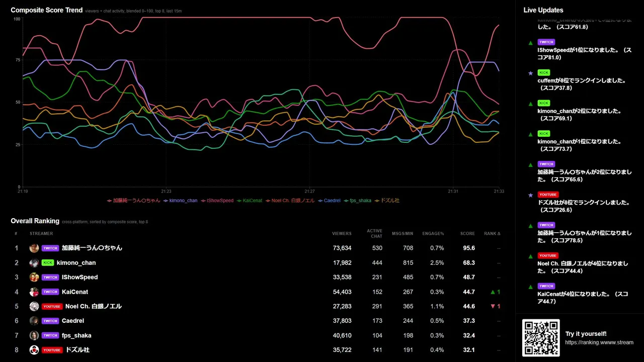Click the live update about cuffem ranking in at 8位
644x362 pixels.
click(582, 84)
